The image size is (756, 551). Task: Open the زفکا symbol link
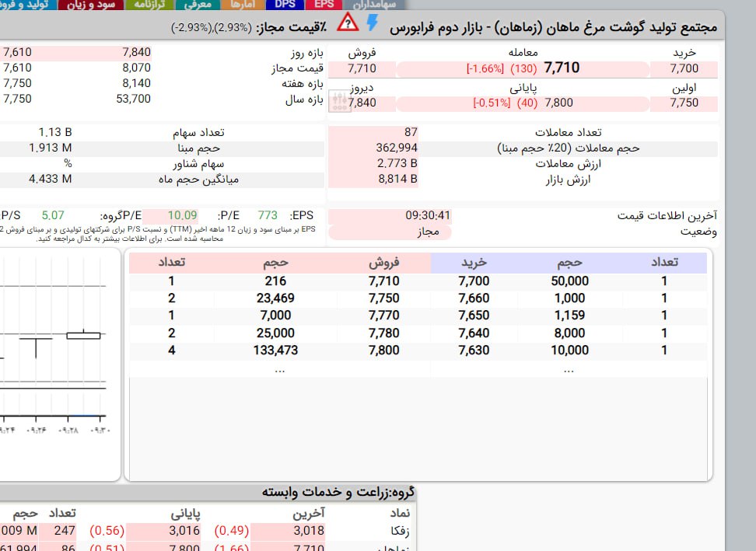click(x=401, y=531)
